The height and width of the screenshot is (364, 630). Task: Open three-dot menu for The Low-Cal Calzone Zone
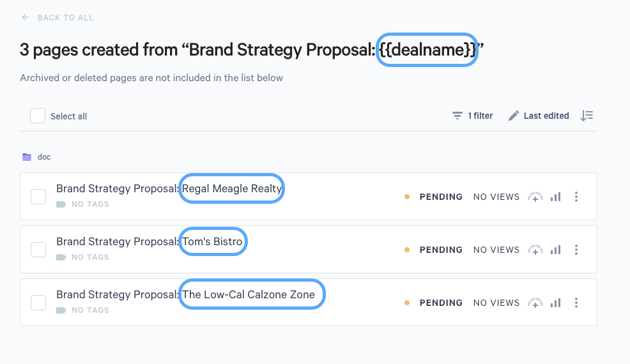pos(576,303)
